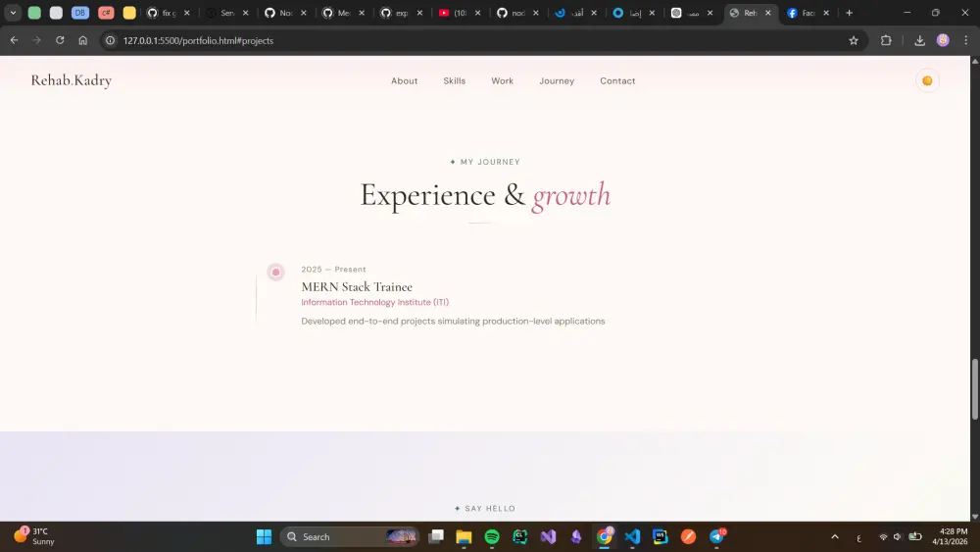Click the scrollbar down arrow
This screenshot has height=552, width=980.
[974, 517]
